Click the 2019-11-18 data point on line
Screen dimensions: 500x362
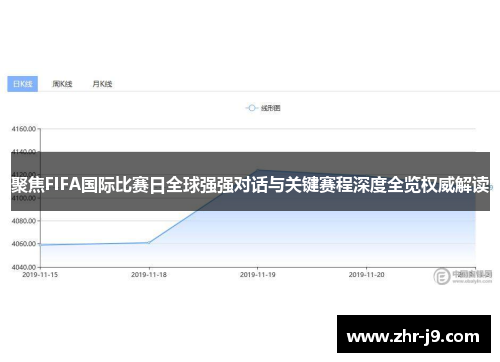(x=149, y=243)
